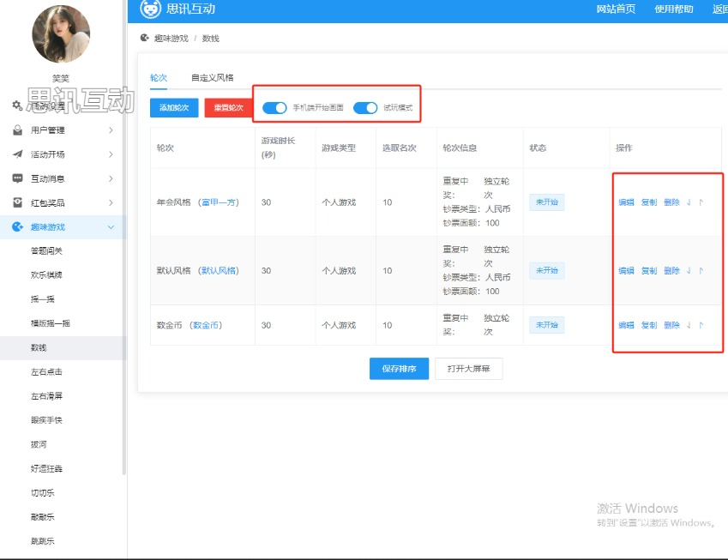The height and width of the screenshot is (560, 728).
Task: Select 眼疾手快 in sidebar
Action: click(46, 419)
